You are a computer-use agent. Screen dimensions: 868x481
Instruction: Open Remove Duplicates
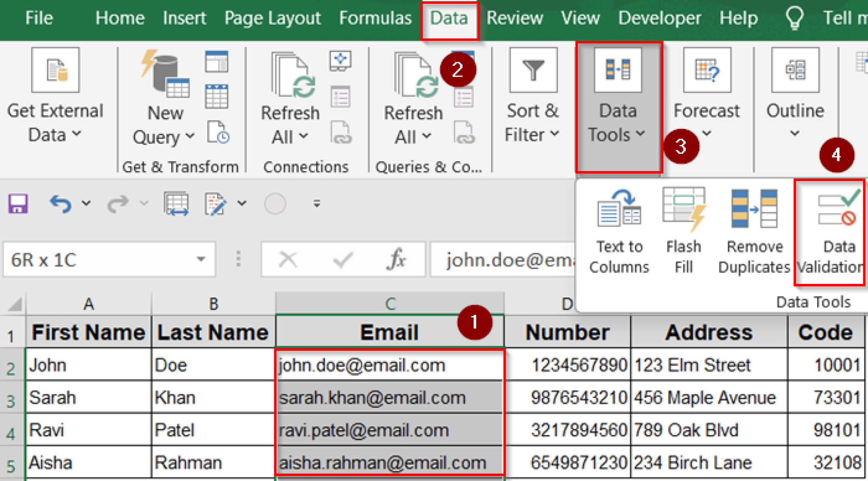[x=754, y=233]
